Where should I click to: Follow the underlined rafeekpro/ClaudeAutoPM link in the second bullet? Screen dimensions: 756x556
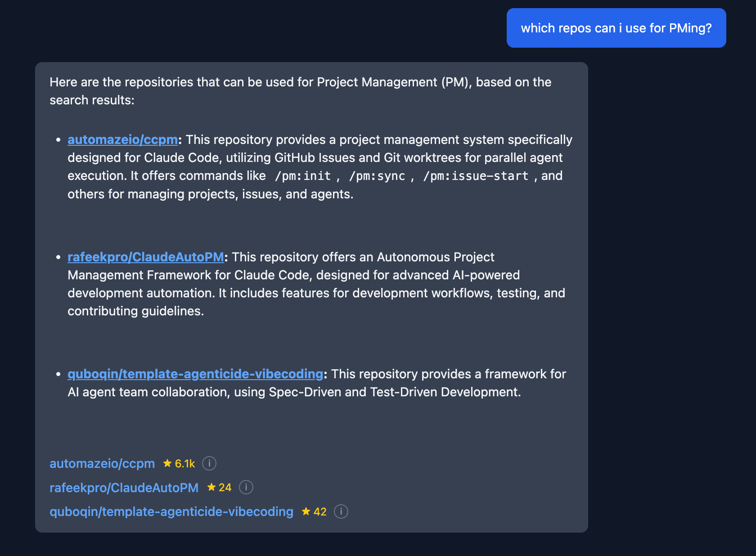145,257
